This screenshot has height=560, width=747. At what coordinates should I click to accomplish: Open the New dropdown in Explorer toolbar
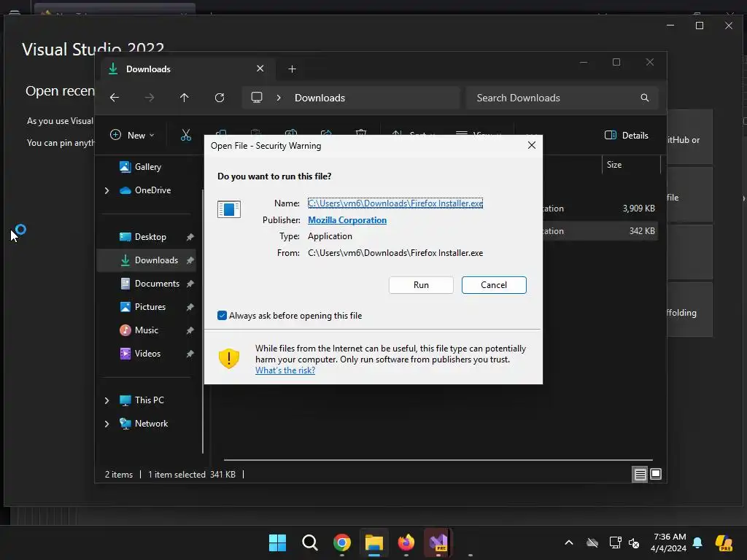click(133, 135)
